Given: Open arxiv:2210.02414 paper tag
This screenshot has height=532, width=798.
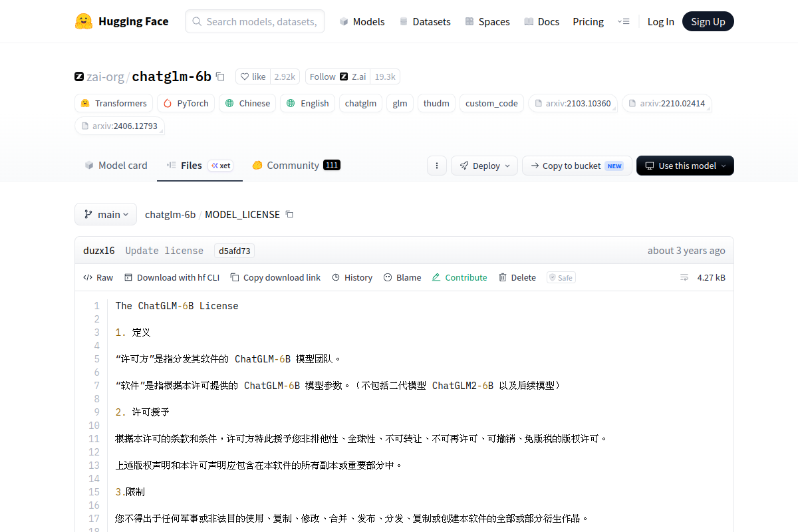Looking at the screenshot, I should [667, 103].
